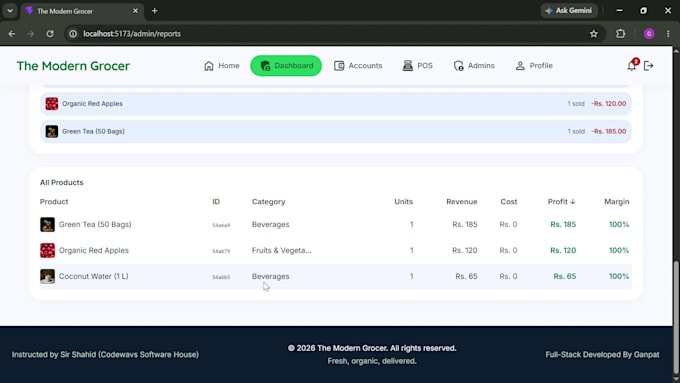680x383 pixels.
Task: Open the tab search dropdown
Action: click(x=10, y=11)
